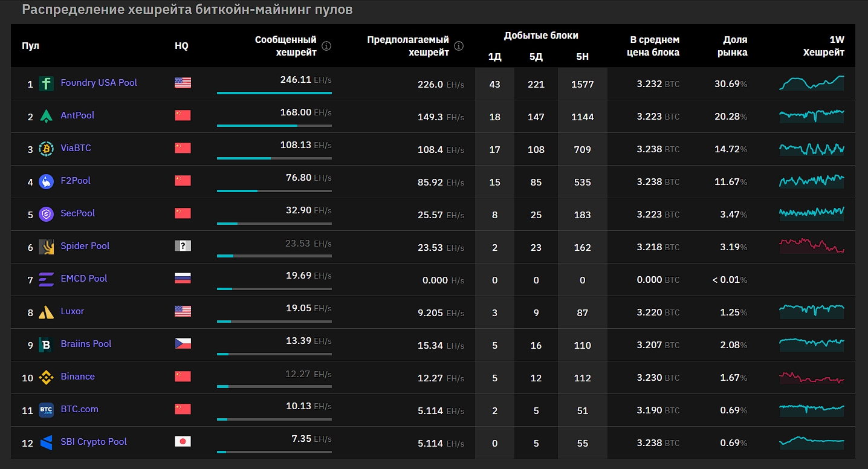Click the China flag in Binance row
Image resolution: width=868 pixels, height=469 pixels.
point(183,377)
